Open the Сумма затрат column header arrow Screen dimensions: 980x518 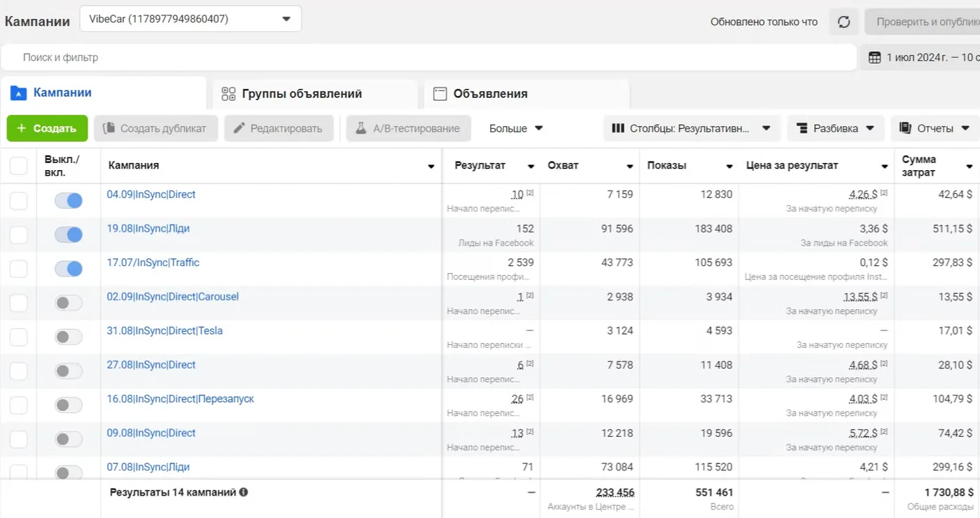pyautogui.click(x=969, y=166)
